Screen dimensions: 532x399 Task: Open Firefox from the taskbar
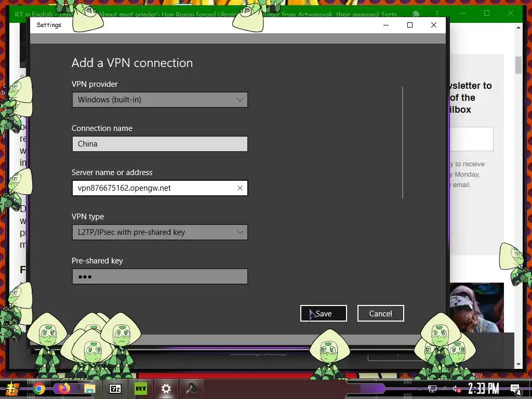click(64, 388)
